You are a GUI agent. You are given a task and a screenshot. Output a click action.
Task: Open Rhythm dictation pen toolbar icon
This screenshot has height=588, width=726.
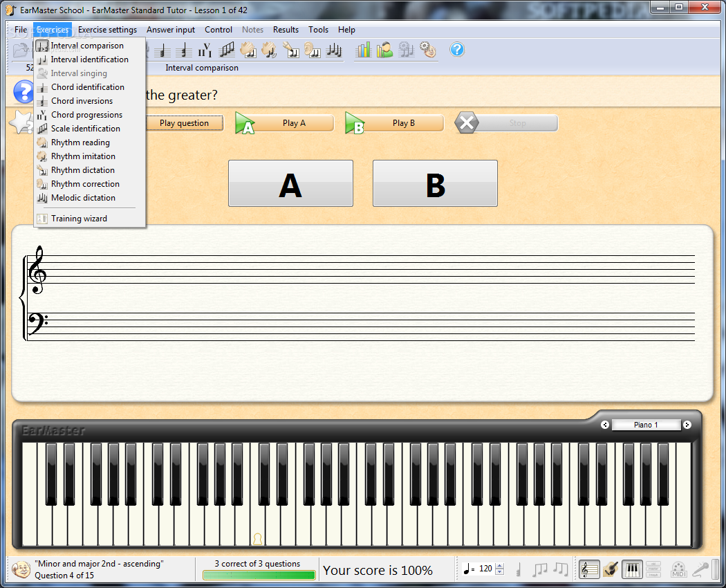291,50
